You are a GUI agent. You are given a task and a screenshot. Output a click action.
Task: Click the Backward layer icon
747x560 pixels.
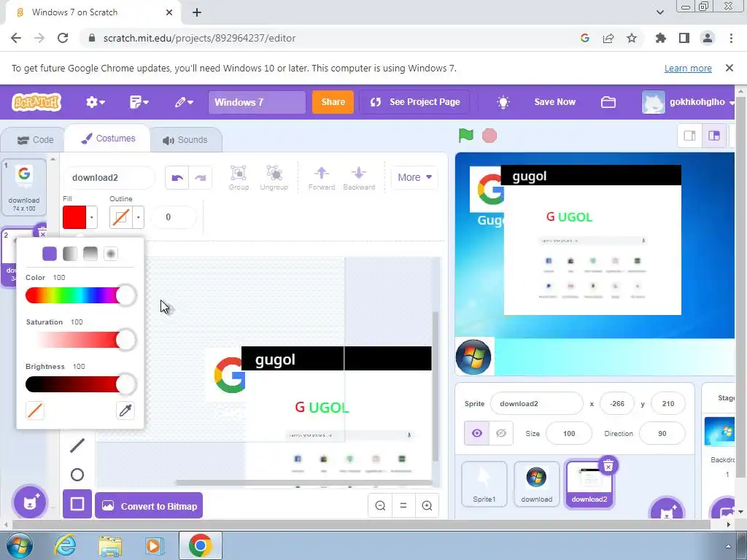pyautogui.click(x=359, y=178)
